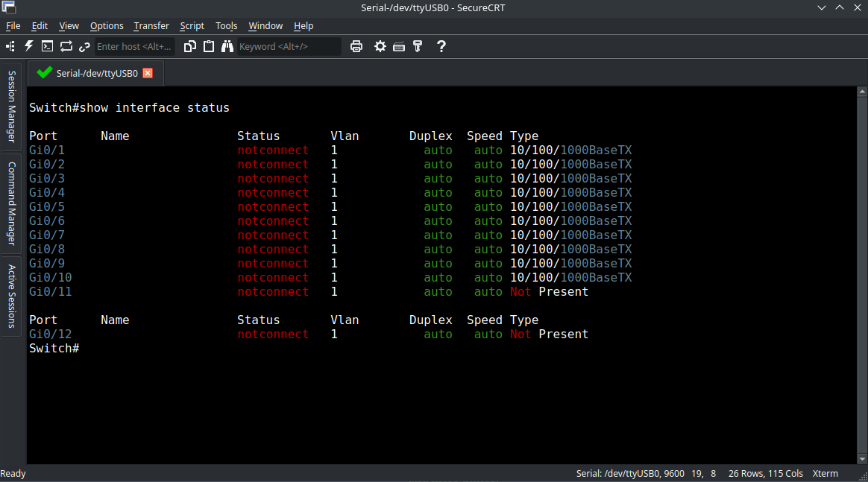Click 'Serial: /dev/ttyUSB0, 9600' in status bar

[x=630, y=474]
